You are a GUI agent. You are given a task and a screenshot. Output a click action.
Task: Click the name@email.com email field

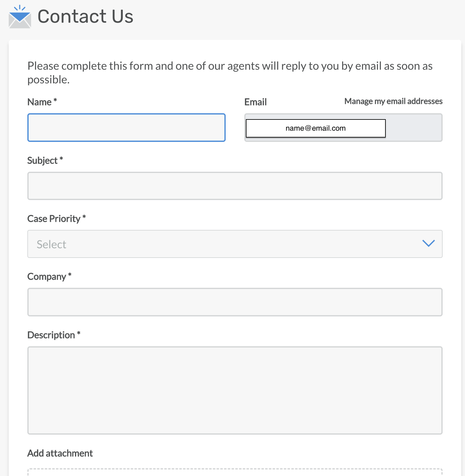tap(315, 128)
